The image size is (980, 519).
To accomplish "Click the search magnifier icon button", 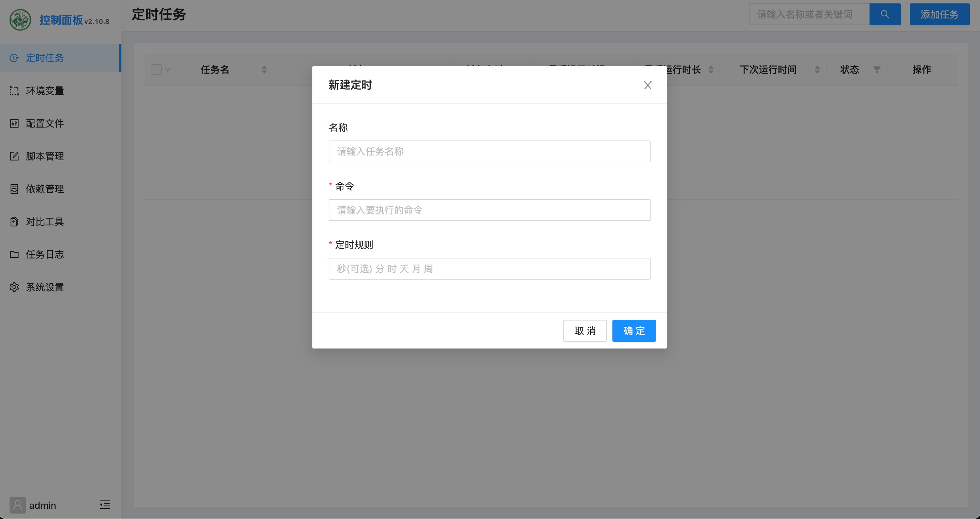I will 885,14.
